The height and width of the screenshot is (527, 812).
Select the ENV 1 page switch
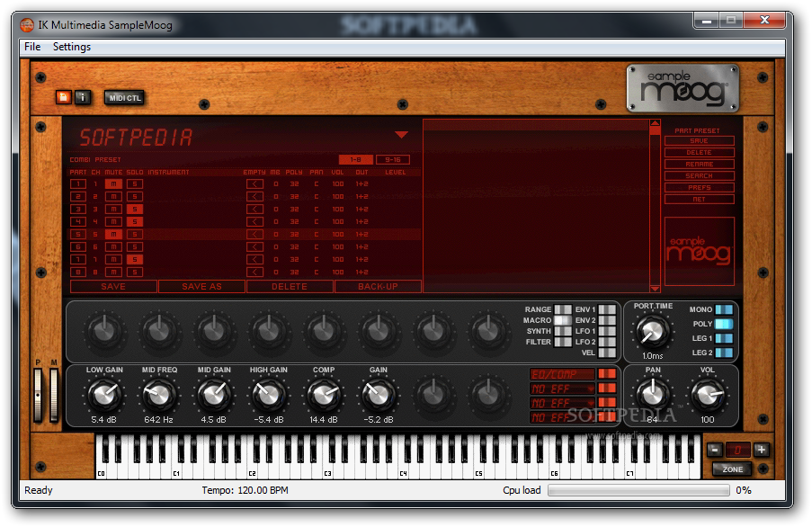(x=607, y=309)
